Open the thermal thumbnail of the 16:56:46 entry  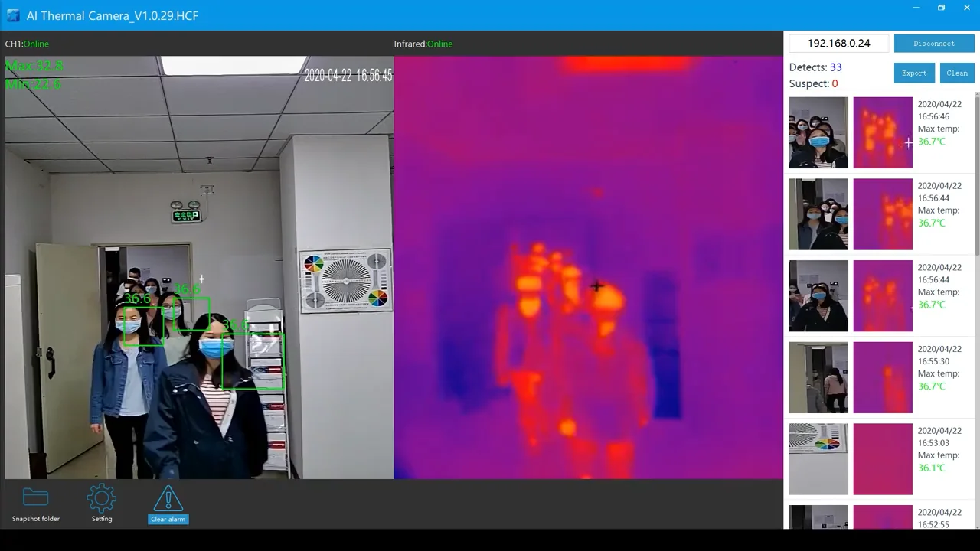point(883,132)
